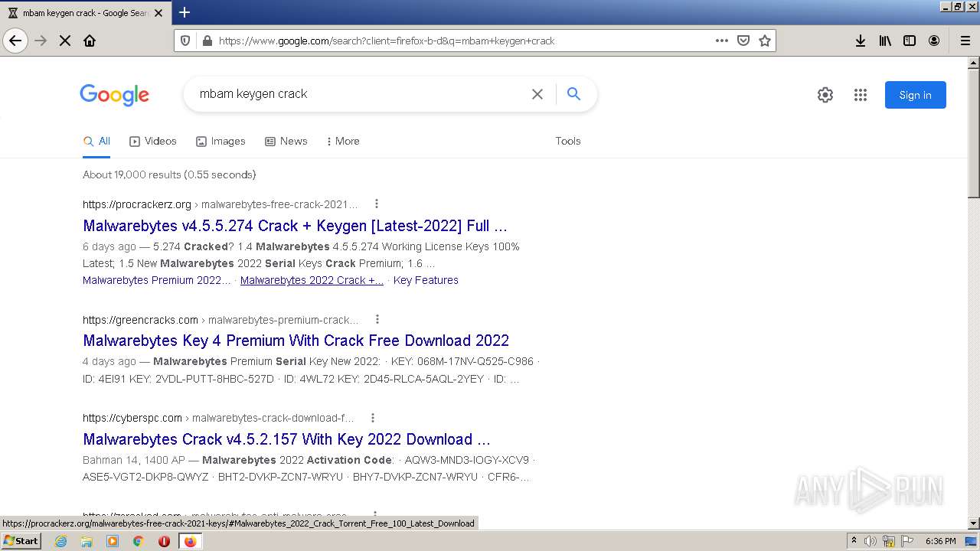The height and width of the screenshot is (551, 980).
Task: Follow the Malwarebytes Premium 2022 sitelink
Action: pos(156,280)
